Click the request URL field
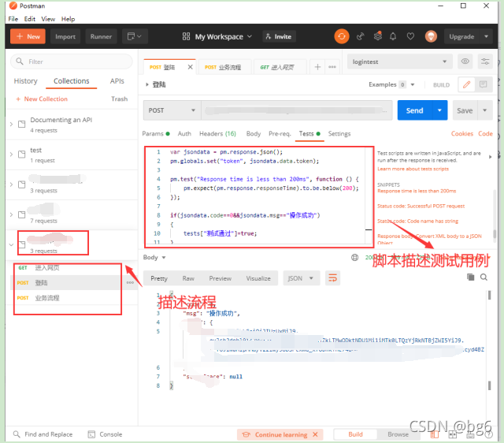This screenshot has height=443, width=504. [x=297, y=110]
